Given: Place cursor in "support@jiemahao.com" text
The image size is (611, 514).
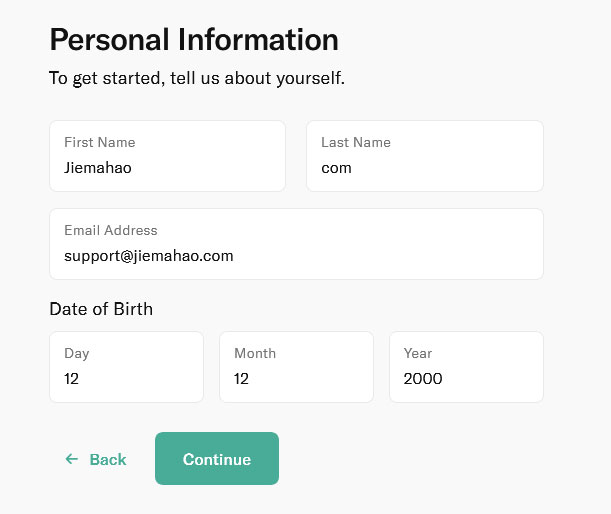Looking at the screenshot, I should [x=149, y=256].
